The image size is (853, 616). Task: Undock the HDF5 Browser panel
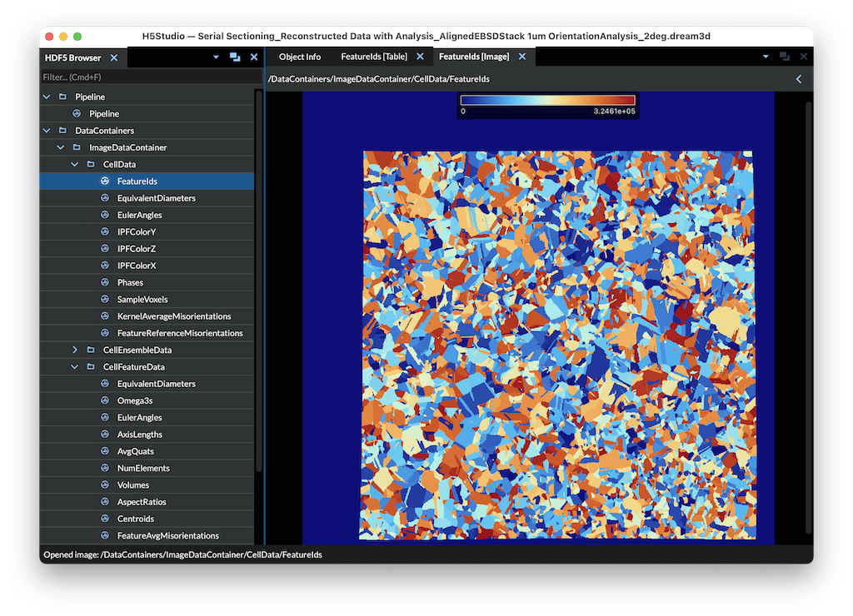(235, 57)
